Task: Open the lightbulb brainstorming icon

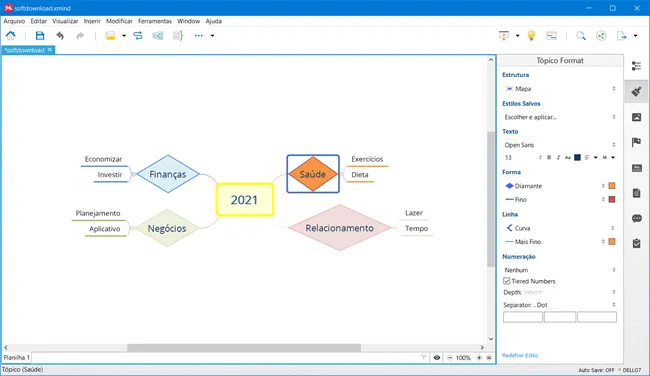Action: pos(531,36)
